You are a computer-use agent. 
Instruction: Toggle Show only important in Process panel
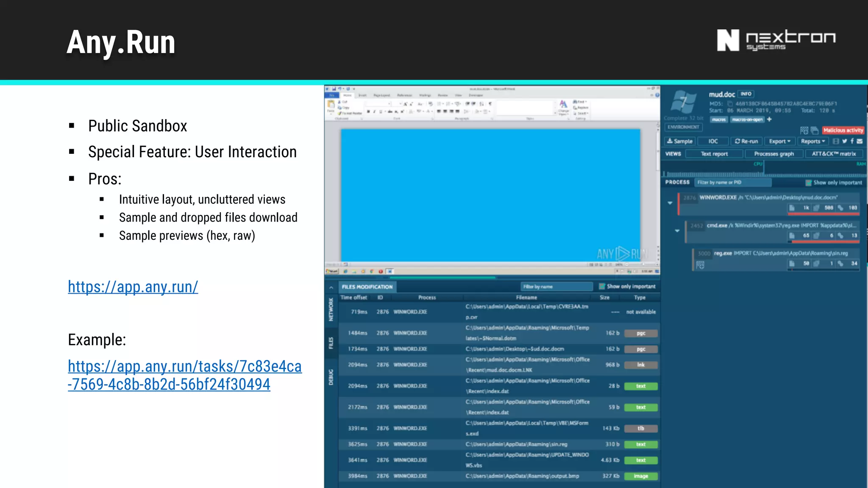809,183
